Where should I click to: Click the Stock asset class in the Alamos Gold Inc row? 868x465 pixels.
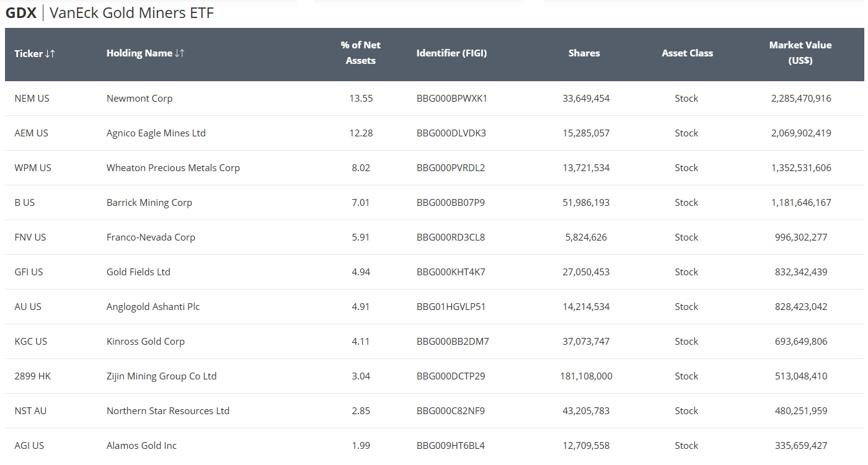[x=686, y=446]
